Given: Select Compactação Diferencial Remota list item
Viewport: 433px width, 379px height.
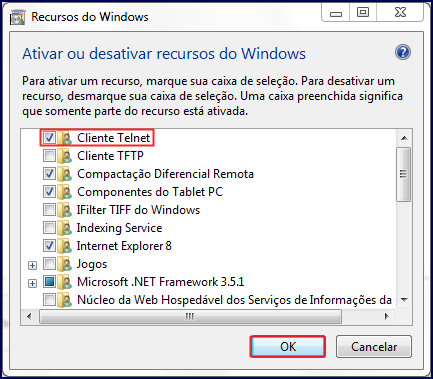Looking at the screenshot, I should 165,174.
